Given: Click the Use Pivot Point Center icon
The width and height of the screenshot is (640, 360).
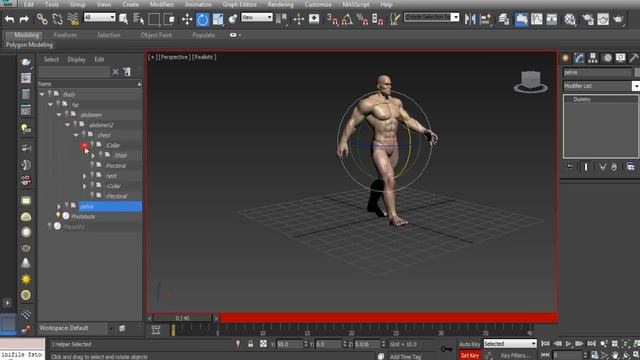Looking at the screenshot, I should click(x=281, y=19).
